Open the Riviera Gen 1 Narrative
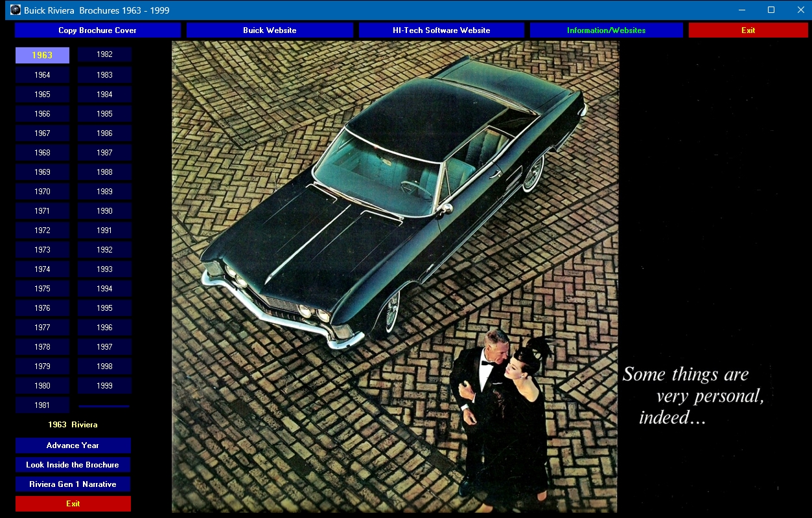Screen dimensions: 812x518 tap(73, 484)
